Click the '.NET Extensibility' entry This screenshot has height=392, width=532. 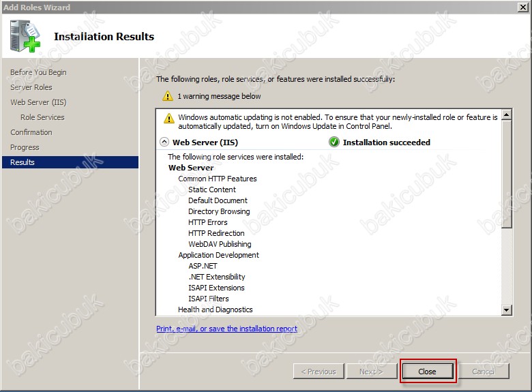(217, 277)
